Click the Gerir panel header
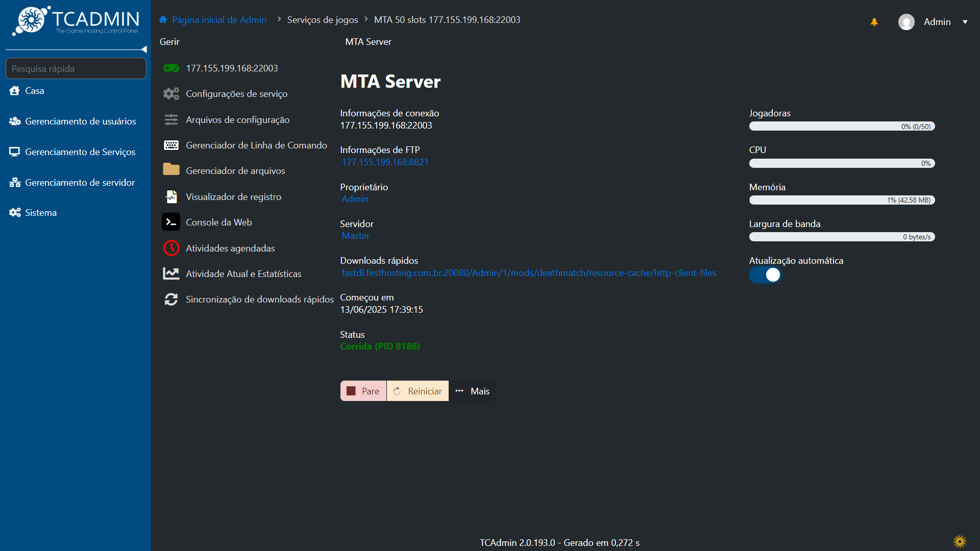The height and width of the screenshot is (551, 980). tap(169, 42)
